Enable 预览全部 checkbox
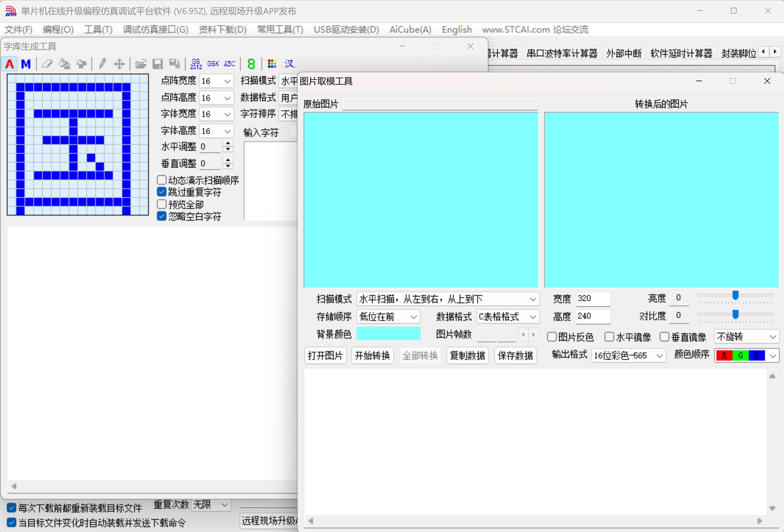The image size is (784, 532). pyautogui.click(x=162, y=204)
